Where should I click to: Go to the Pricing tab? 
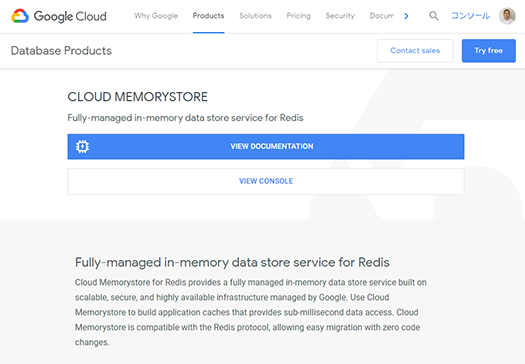point(298,16)
